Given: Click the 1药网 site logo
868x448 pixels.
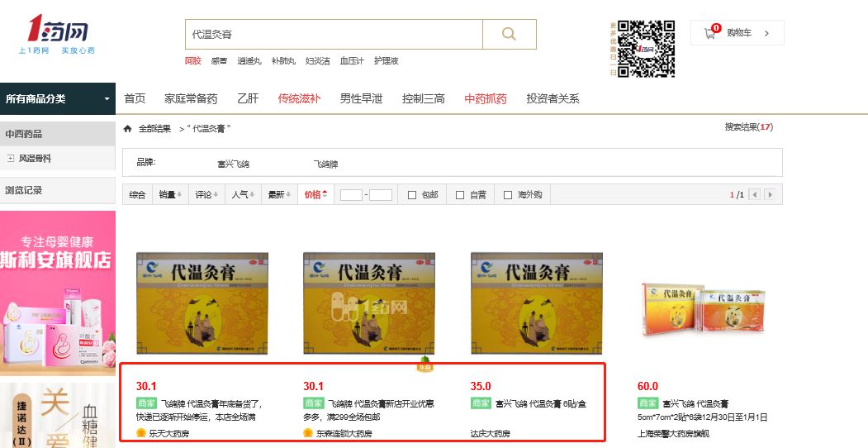Looking at the screenshot, I should (x=58, y=35).
